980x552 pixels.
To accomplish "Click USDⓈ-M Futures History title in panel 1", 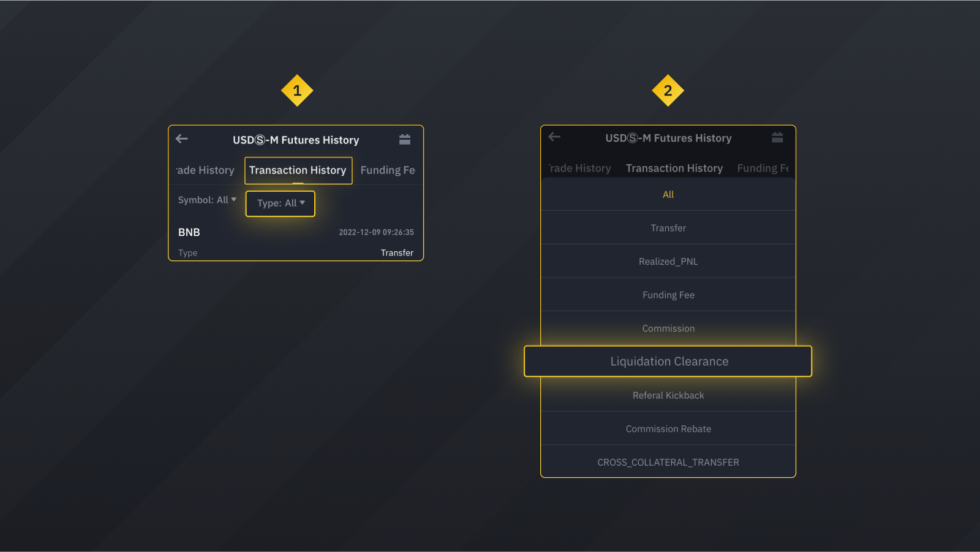I will coord(296,140).
